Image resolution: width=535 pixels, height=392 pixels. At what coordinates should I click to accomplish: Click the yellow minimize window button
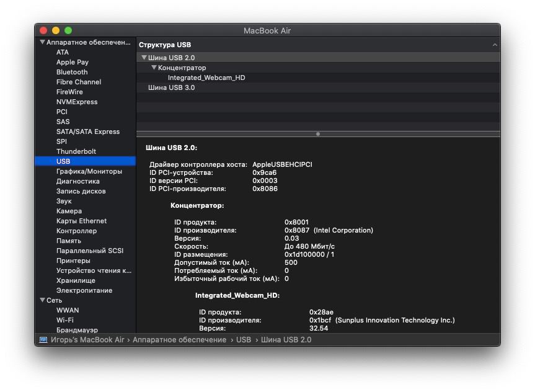[56, 30]
